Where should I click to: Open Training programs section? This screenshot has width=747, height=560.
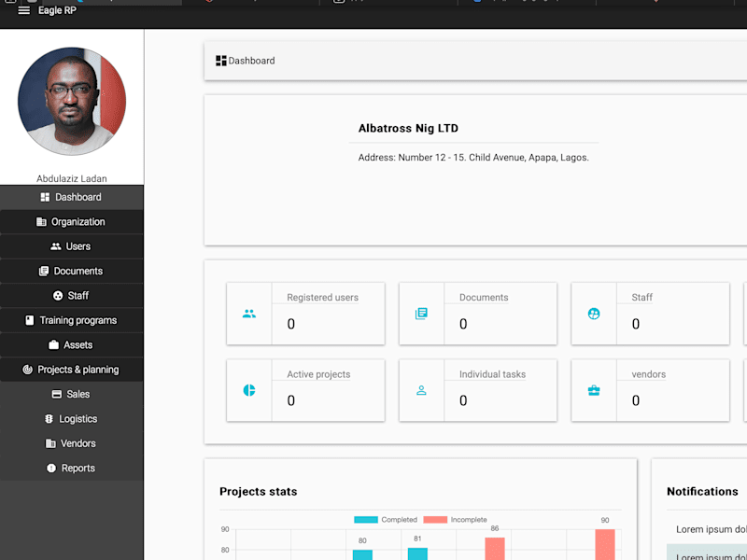pos(72,320)
